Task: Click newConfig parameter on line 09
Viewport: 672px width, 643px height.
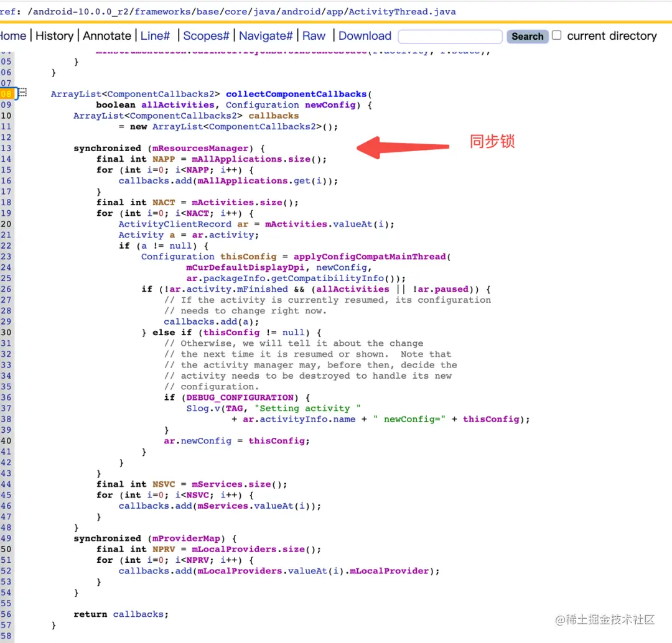Action: [x=330, y=105]
